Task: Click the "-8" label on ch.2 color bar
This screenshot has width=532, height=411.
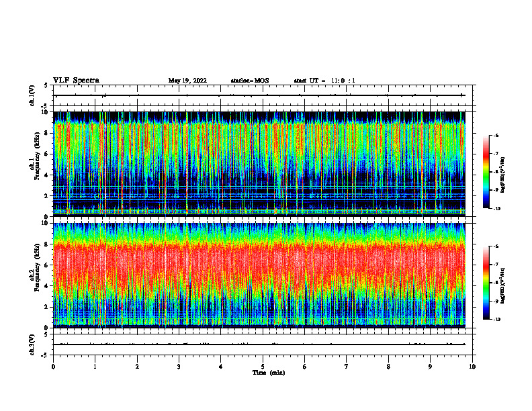Action: pos(496,283)
